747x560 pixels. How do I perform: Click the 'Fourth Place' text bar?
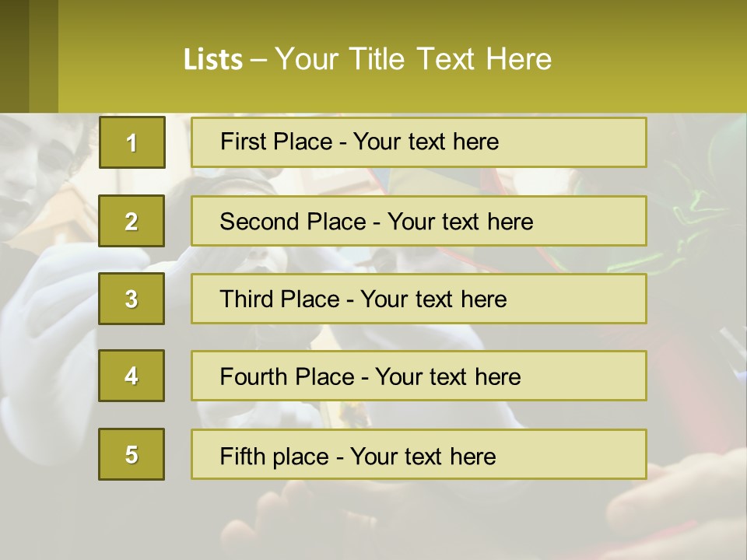[419, 376]
